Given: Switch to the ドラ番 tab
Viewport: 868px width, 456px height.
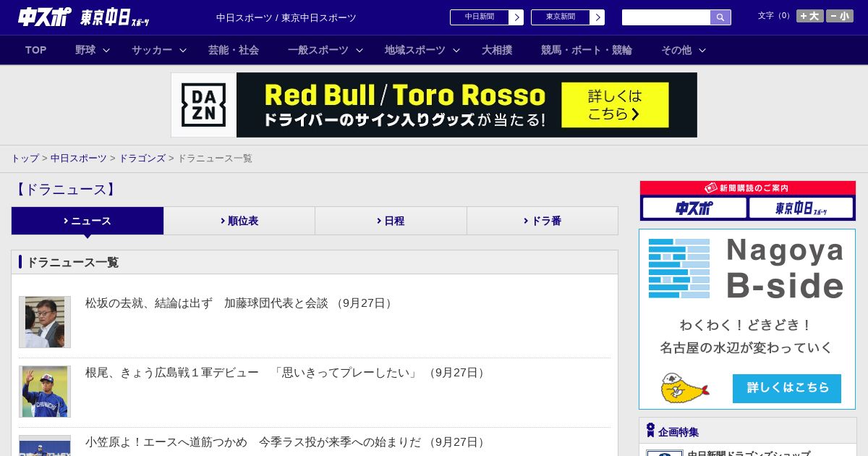Looking at the screenshot, I should click(x=542, y=221).
